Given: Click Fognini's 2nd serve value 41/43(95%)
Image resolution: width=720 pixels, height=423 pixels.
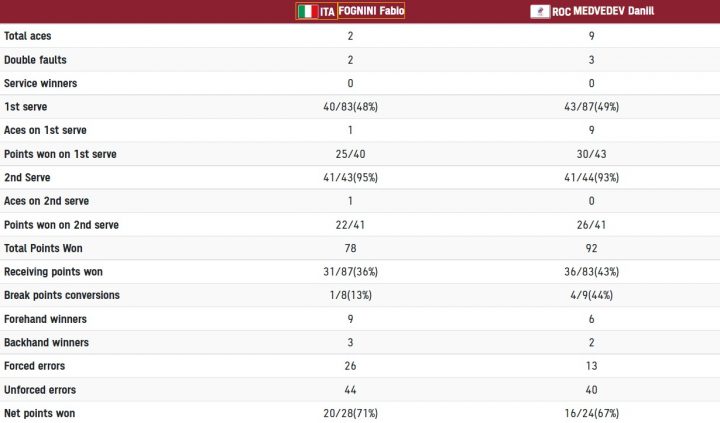Looking at the screenshot, I should tap(350, 177).
